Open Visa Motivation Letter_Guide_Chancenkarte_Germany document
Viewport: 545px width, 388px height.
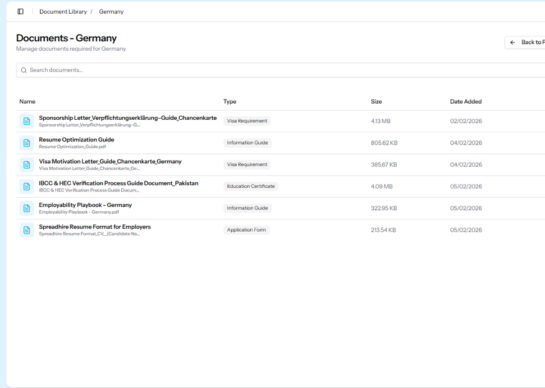[x=110, y=161]
